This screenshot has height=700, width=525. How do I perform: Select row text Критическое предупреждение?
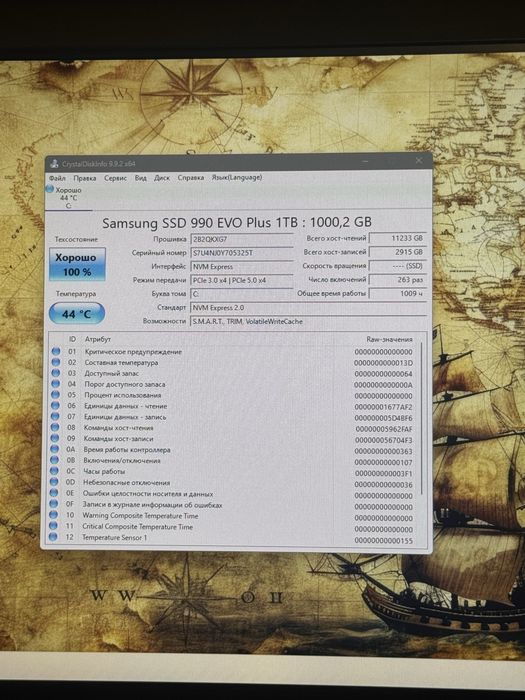[x=133, y=352]
